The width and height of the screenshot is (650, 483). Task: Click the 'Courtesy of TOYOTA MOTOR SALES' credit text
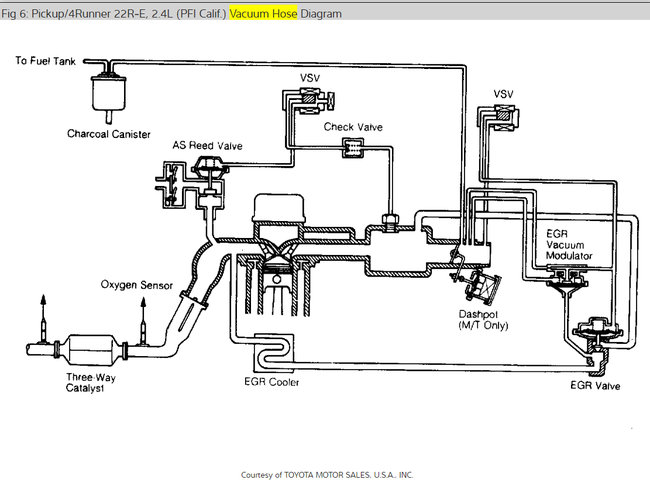tap(327, 475)
